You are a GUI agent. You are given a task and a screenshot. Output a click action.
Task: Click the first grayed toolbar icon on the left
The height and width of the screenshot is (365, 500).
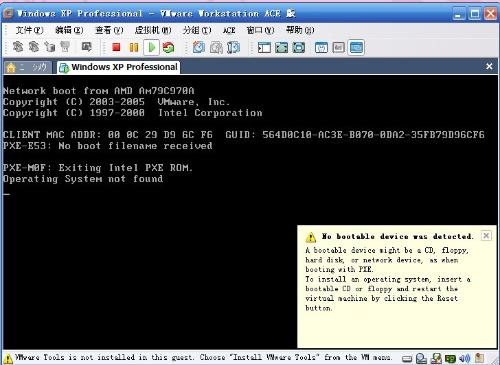click(18, 47)
